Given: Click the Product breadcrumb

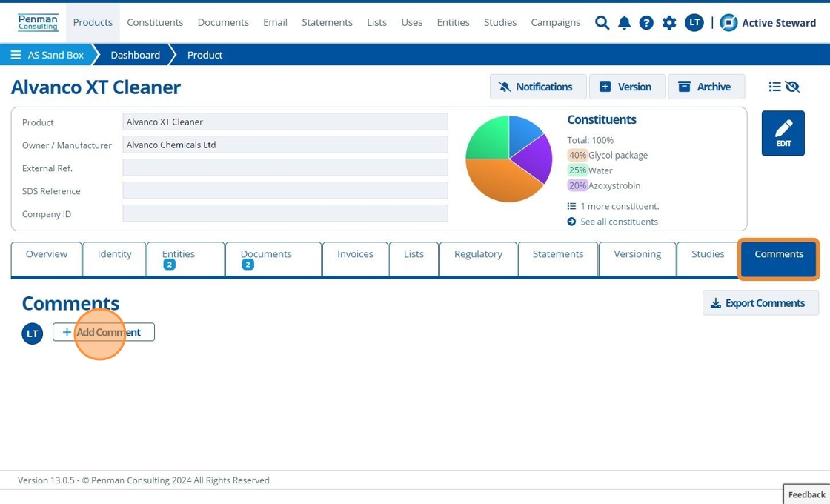Looking at the screenshot, I should point(205,55).
